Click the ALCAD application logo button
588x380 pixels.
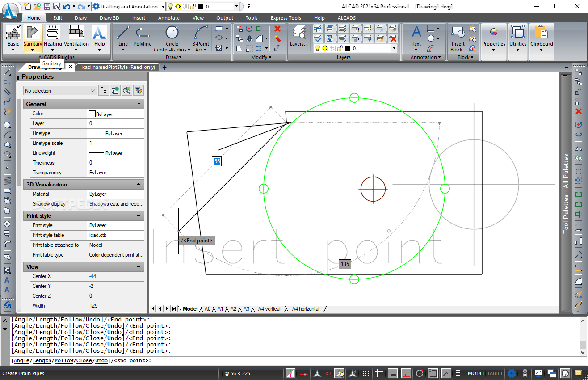(10, 11)
